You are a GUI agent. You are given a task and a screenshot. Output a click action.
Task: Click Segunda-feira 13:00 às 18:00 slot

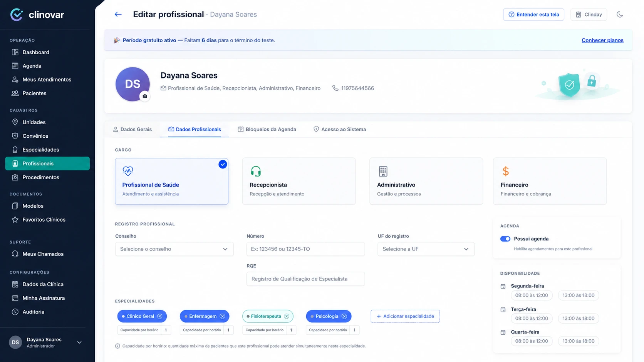point(579,295)
